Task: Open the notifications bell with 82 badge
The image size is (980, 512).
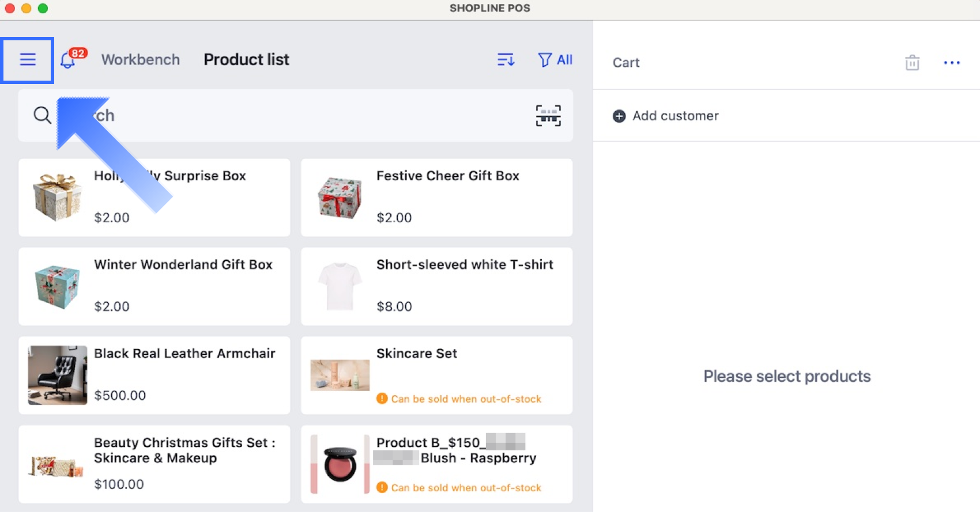Action: point(69,60)
